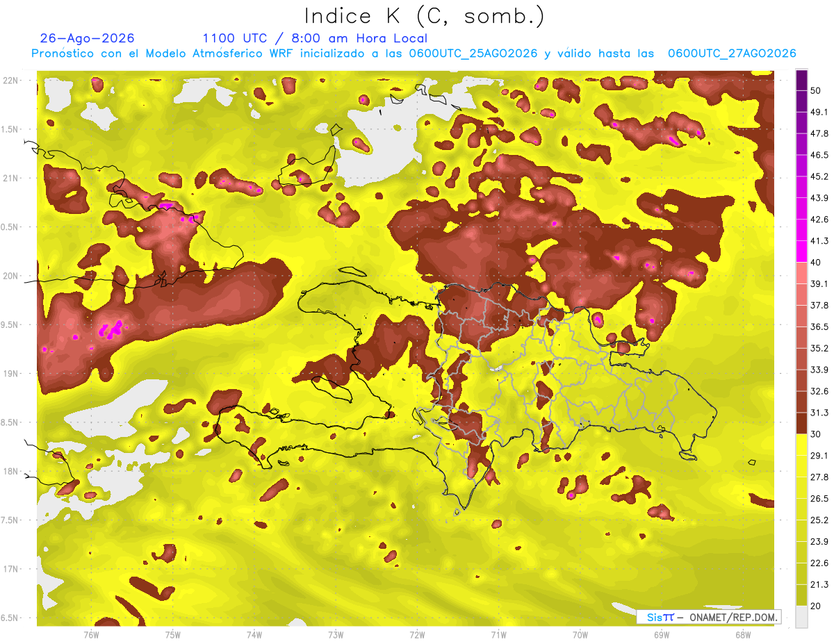Click the "75W" longitude label
834x644 pixels.
[x=172, y=634]
